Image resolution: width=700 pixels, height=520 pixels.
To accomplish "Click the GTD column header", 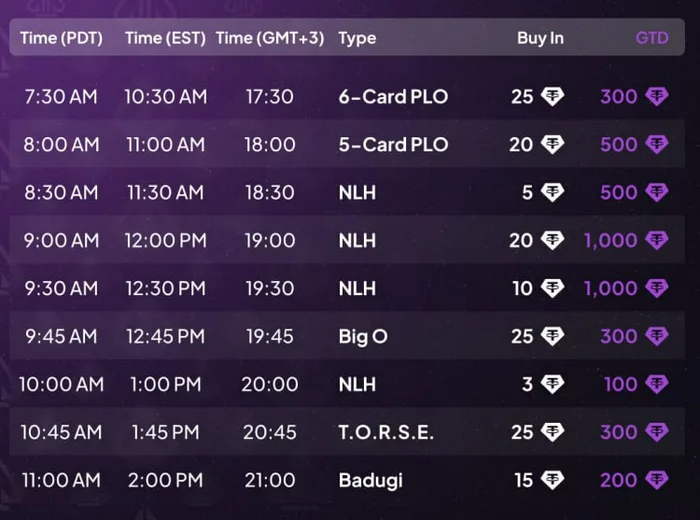I will (652, 39).
